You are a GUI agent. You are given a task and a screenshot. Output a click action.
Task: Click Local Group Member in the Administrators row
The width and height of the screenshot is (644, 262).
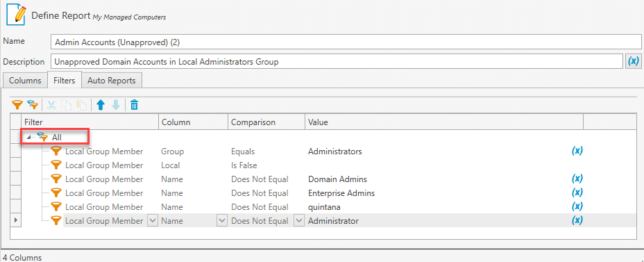(x=104, y=152)
